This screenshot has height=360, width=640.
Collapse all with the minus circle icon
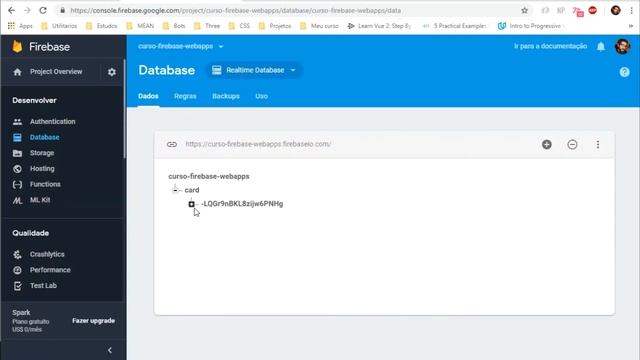[572, 144]
